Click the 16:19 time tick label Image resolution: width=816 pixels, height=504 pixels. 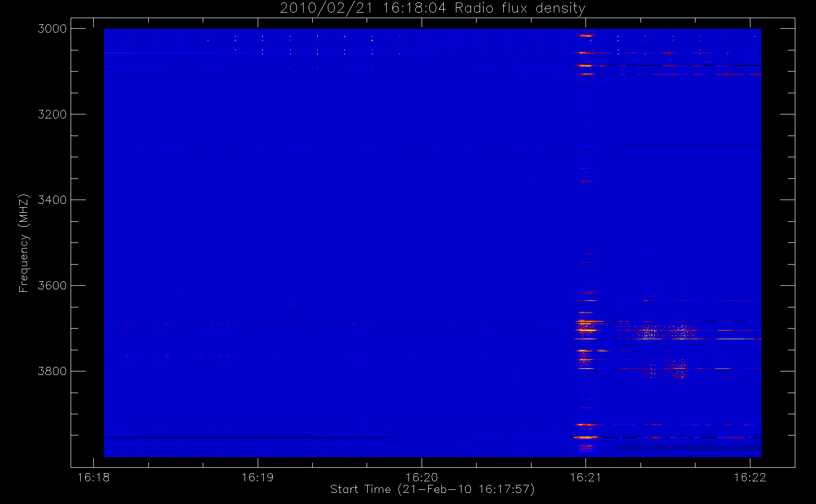(x=258, y=477)
